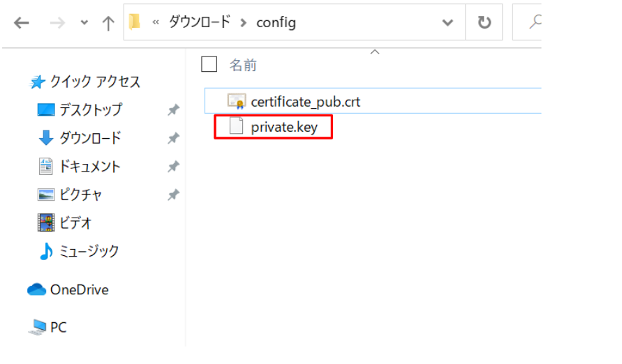The image size is (622, 364).
Task: Click config in the address path
Action: click(x=276, y=22)
